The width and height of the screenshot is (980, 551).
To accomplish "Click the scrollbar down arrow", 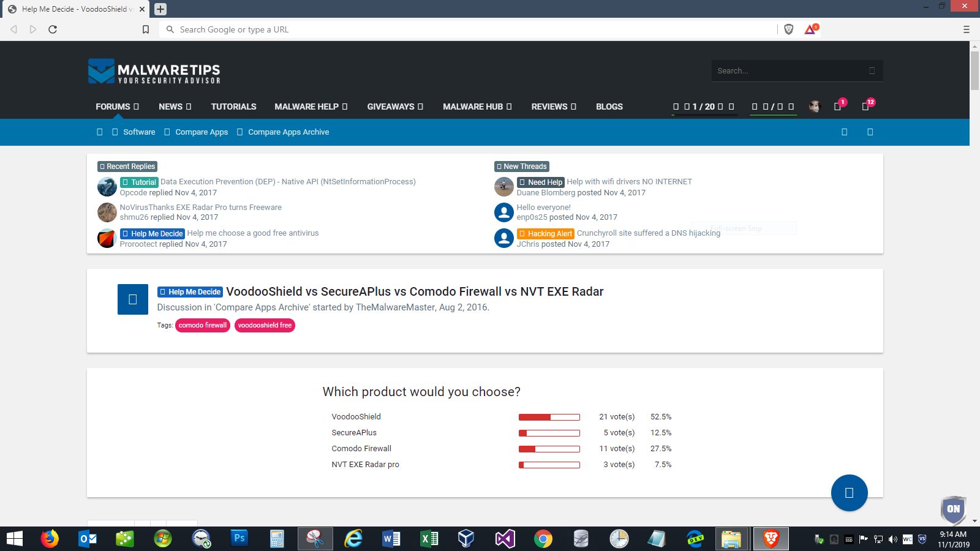I will pyautogui.click(x=975, y=521).
